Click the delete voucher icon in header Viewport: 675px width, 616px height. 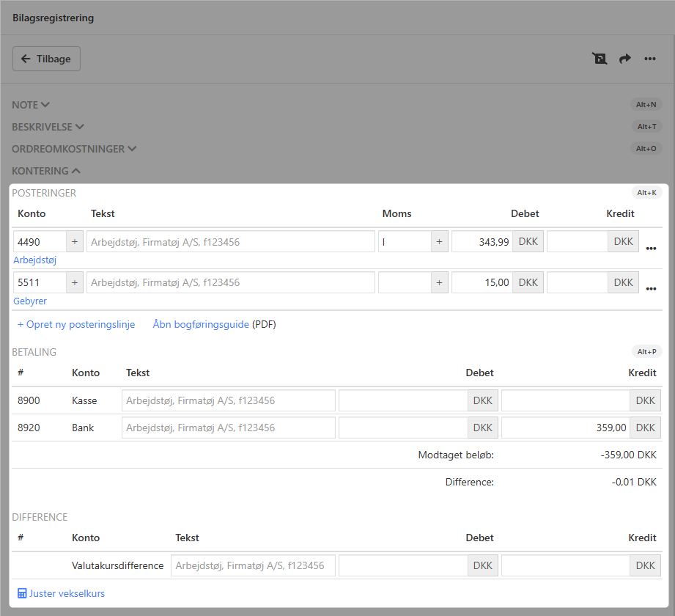[x=600, y=59]
